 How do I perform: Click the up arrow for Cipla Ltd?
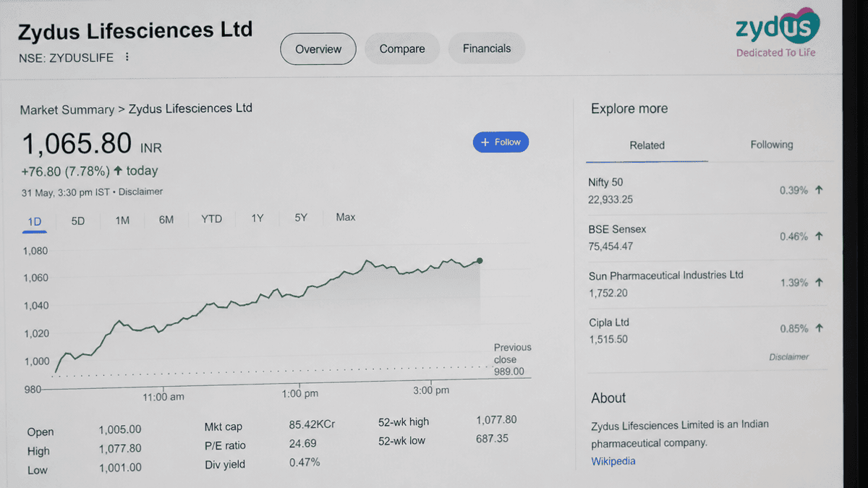point(819,328)
